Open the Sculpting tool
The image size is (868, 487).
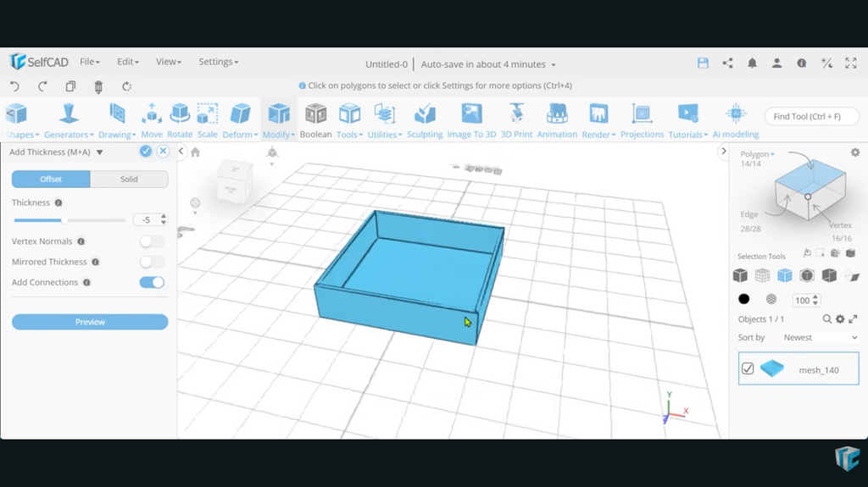coord(425,120)
